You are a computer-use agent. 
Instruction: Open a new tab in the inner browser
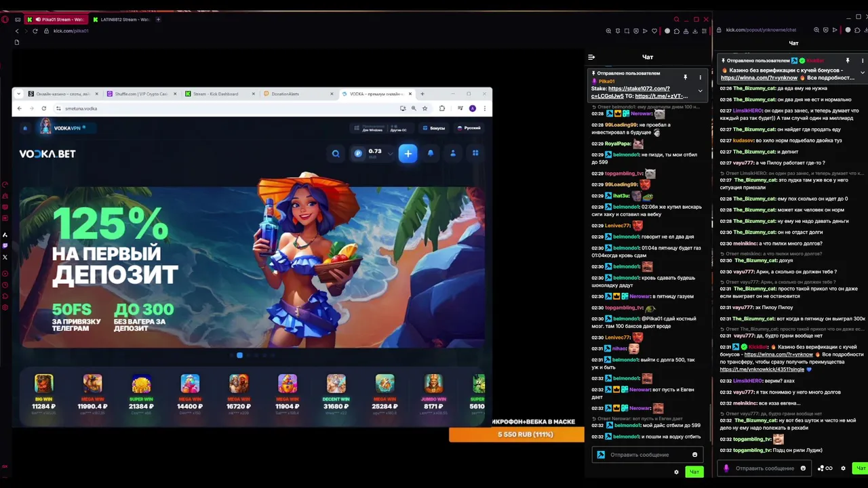tap(422, 94)
